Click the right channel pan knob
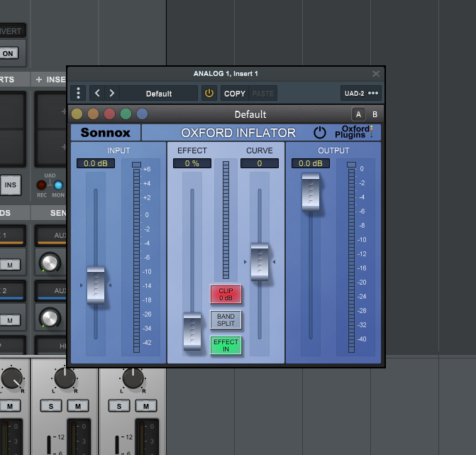Viewport: 476px width, 455px height. 133,378
